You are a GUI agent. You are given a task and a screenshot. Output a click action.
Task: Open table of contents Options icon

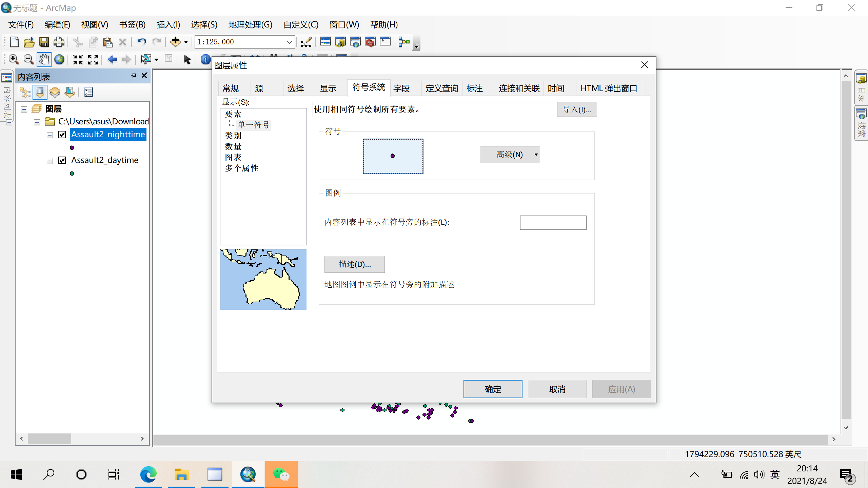click(88, 92)
